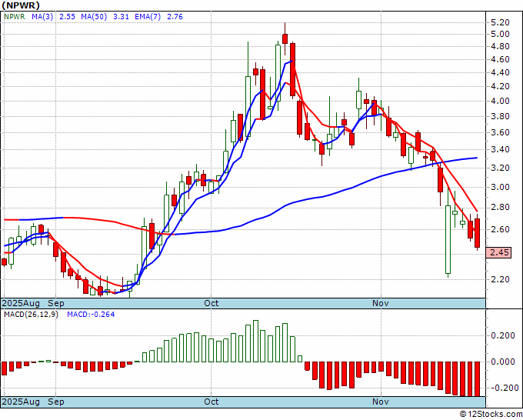Click the (NPWR) chart title
Image resolution: width=523 pixels, height=420 pixels.
coord(21,5)
